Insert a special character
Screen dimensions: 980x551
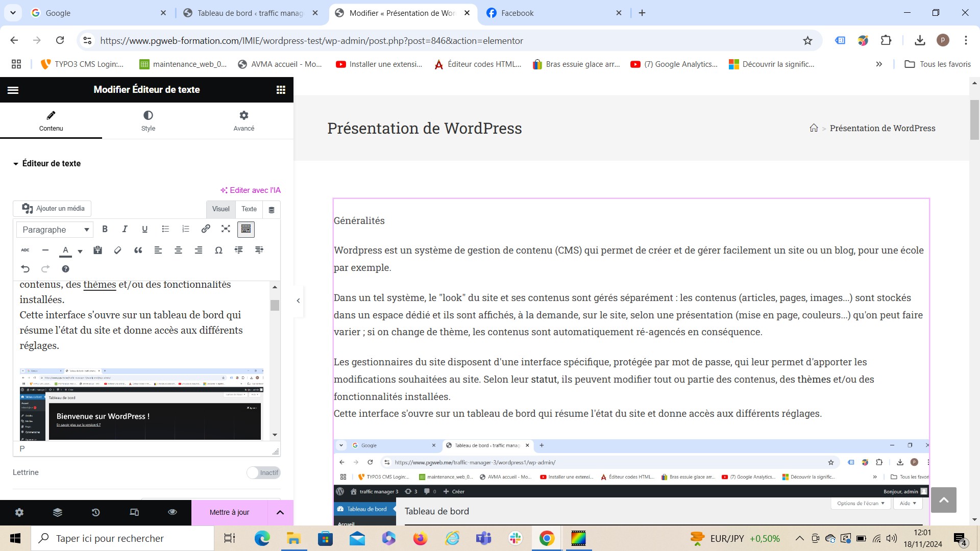[218, 250]
